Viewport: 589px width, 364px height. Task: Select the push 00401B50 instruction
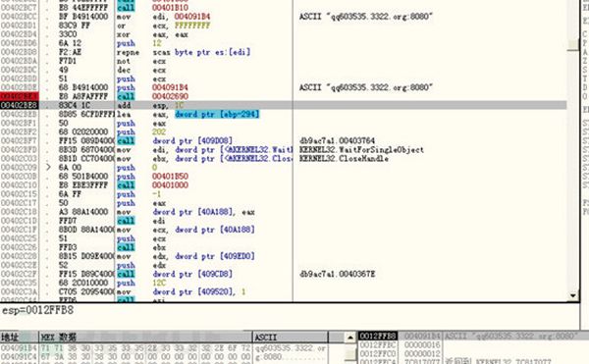pyautogui.click(x=152, y=177)
